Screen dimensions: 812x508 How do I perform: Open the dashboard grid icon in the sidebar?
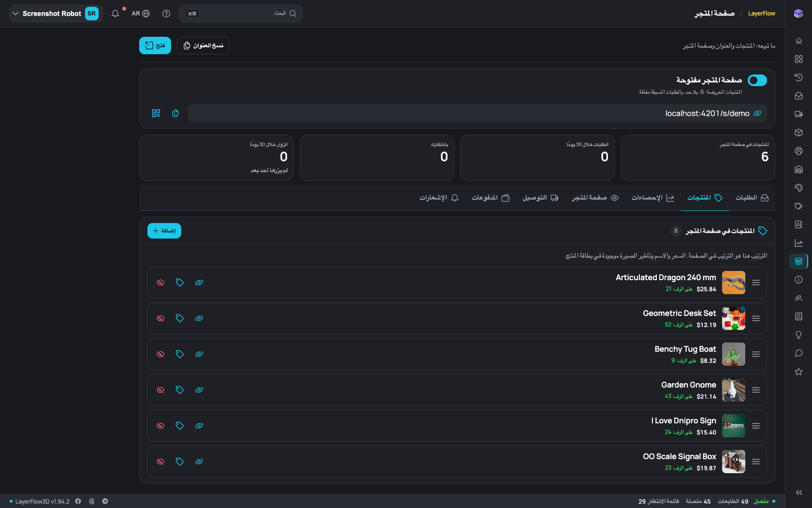[798, 59]
